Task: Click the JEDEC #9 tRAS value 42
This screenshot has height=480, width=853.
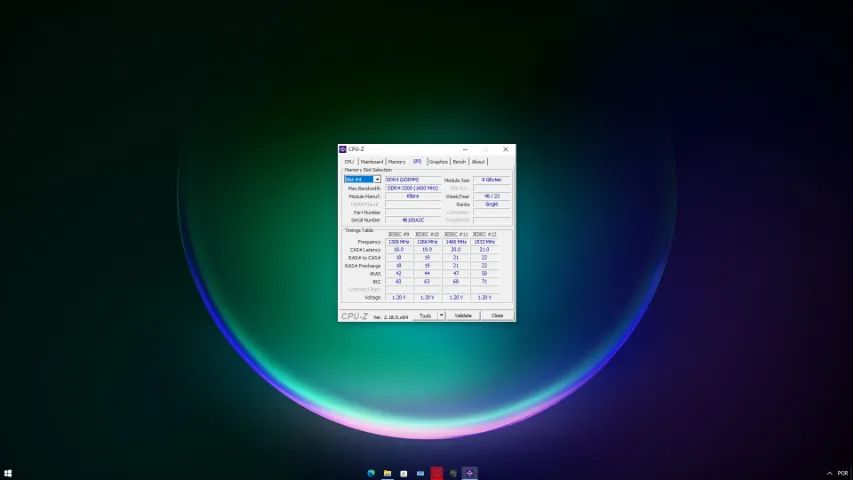Action: [399, 274]
